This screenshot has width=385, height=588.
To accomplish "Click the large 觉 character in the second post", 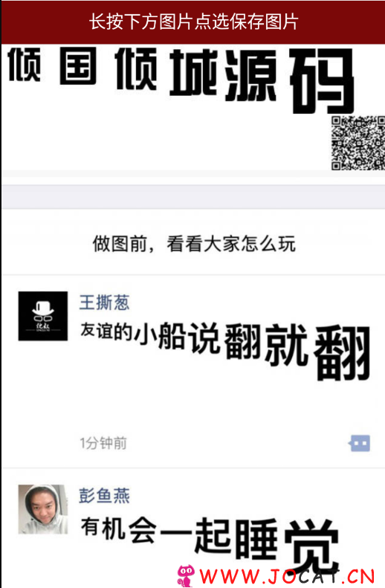I will pos(312,546).
